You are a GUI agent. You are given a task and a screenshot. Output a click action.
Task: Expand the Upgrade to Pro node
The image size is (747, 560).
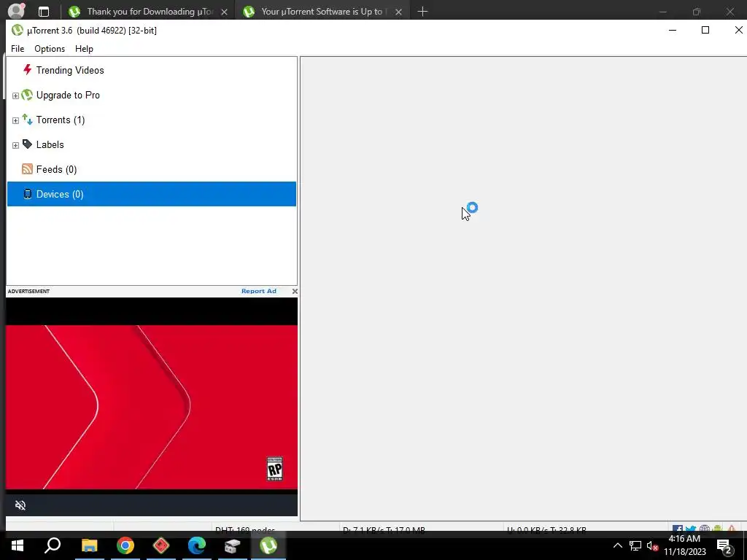pos(15,96)
